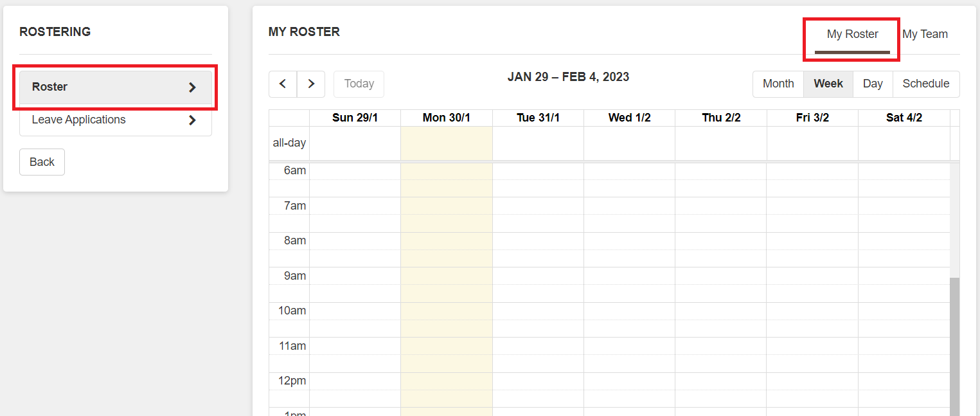Viewport: 980px width, 416px height.
Task: Click the Sat 4/2 column header
Action: [904, 118]
